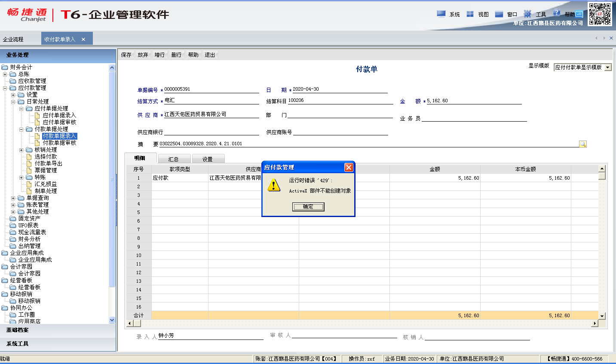
Task: Click the 系统 menu icon
Action: point(441,14)
